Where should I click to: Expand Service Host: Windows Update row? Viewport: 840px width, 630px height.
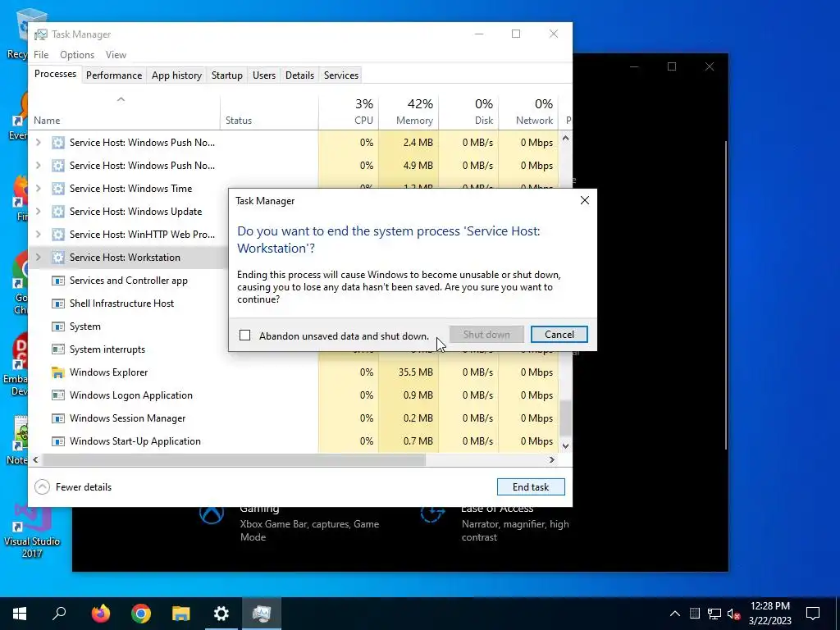[38, 211]
